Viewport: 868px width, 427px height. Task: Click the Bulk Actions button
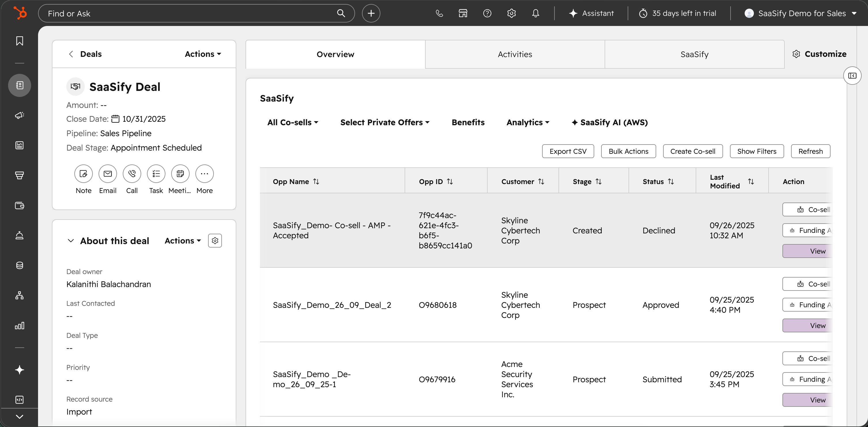[x=629, y=151]
